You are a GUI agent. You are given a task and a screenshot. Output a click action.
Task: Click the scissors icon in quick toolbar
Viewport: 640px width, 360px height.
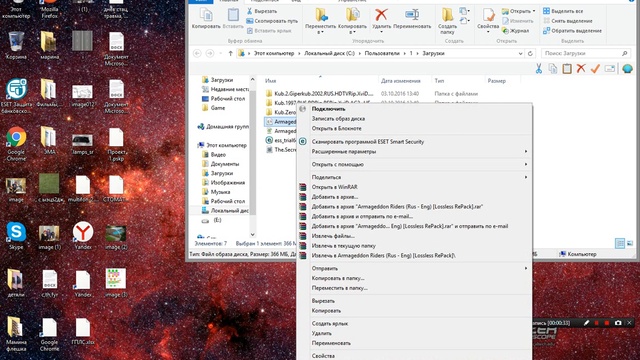(x=539, y=69)
